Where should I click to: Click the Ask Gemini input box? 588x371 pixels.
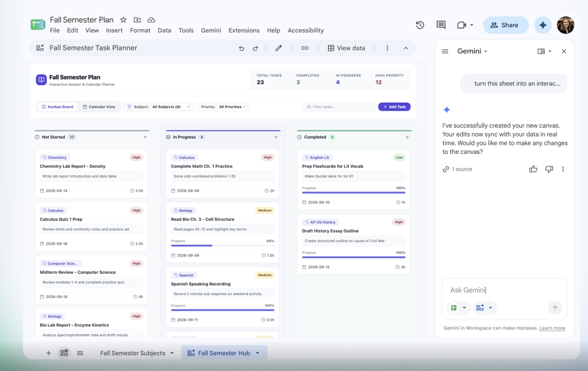504,290
